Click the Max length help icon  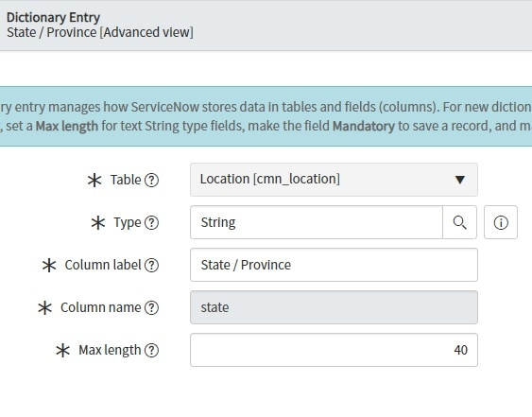click(x=151, y=350)
